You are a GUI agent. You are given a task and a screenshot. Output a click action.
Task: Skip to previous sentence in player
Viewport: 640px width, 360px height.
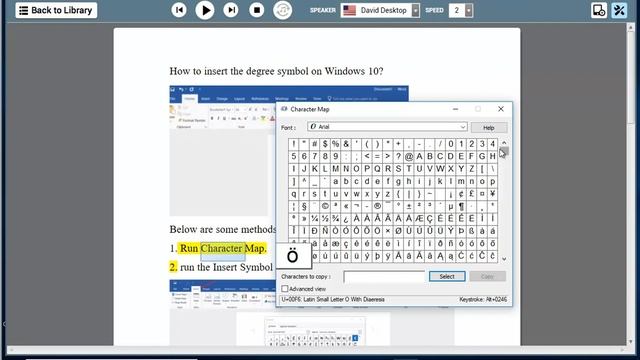(179, 10)
